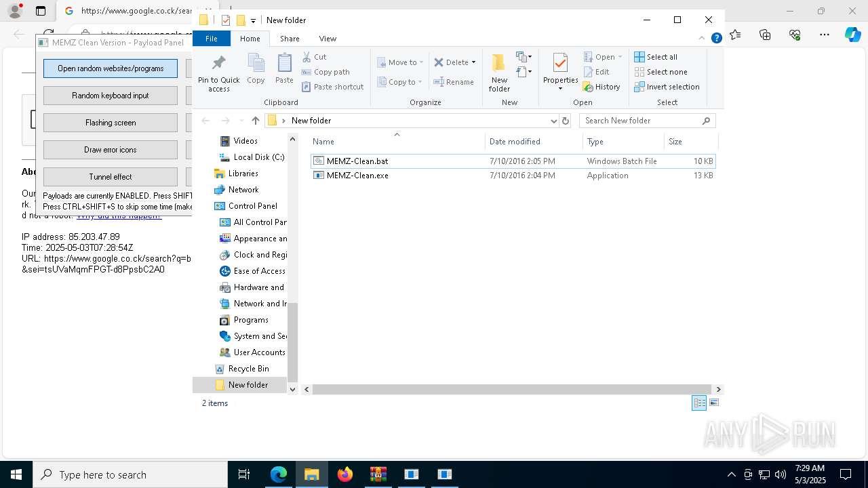Click the Edit command in Open group
The width and height of the screenshot is (868, 488).
click(x=596, y=72)
